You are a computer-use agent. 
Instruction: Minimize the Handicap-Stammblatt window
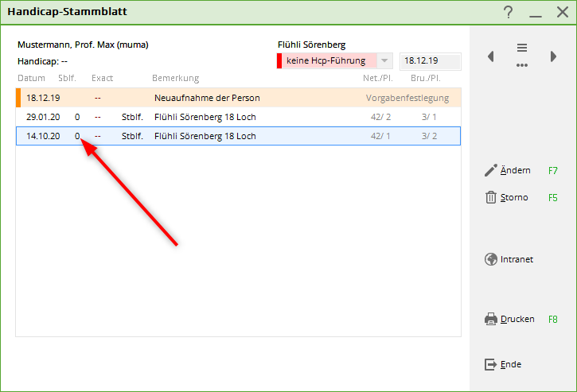(536, 16)
